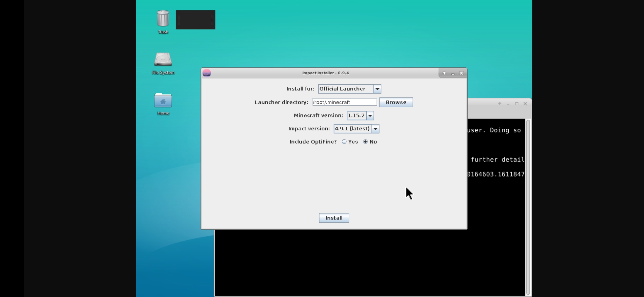The width and height of the screenshot is (644, 297).
Task: Click the Impact Installer titlebar logo icon
Action: tap(207, 73)
